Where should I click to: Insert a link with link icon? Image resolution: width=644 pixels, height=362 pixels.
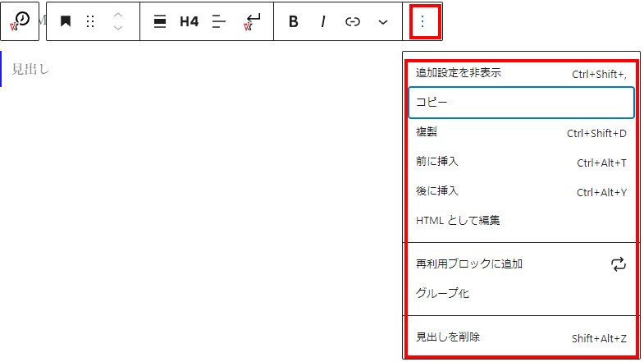(x=353, y=22)
